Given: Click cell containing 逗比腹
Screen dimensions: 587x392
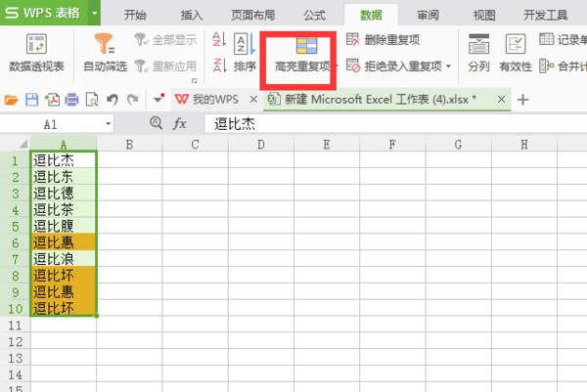Looking at the screenshot, I should point(64,226).
